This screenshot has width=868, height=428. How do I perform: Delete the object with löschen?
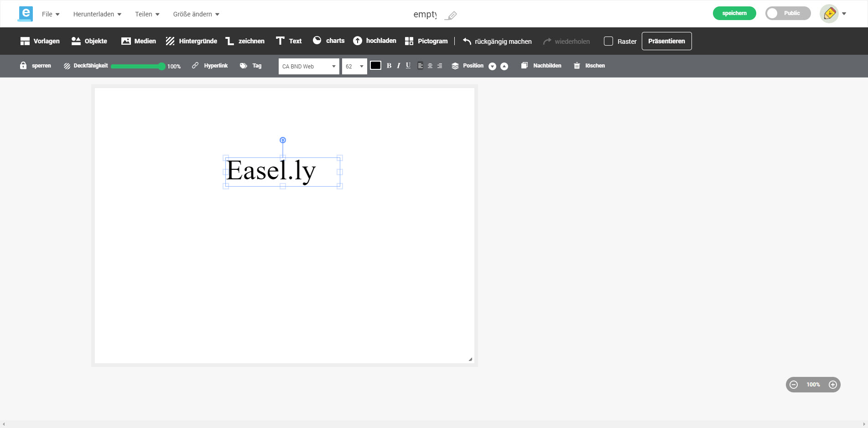(x=589, y=66)
